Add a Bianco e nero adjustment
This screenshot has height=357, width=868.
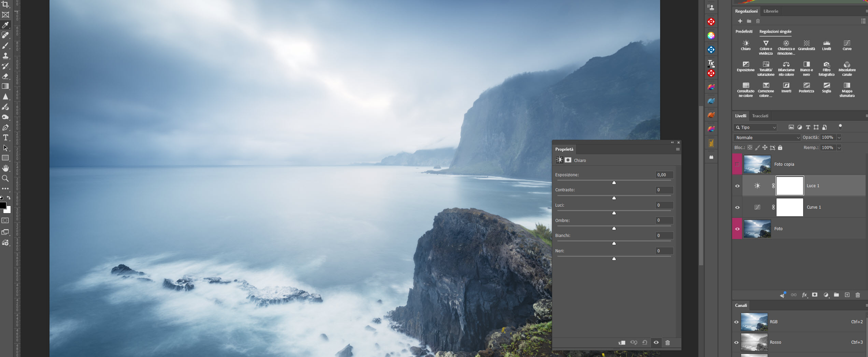(x=806, y=69)
